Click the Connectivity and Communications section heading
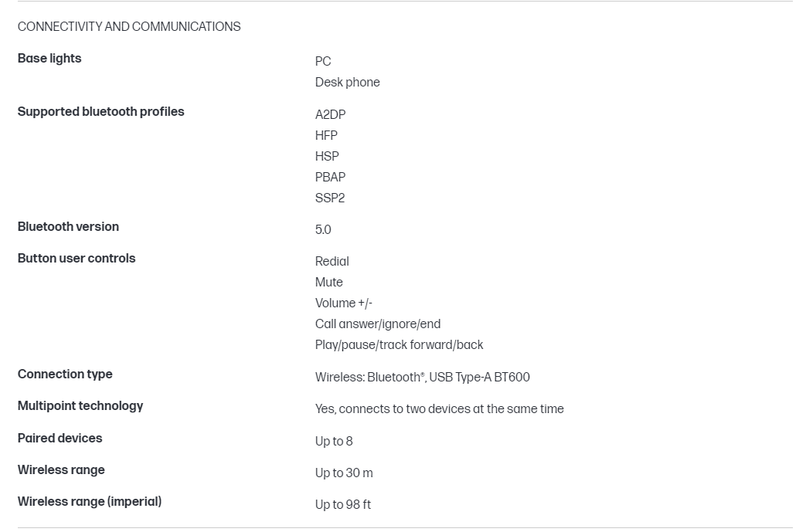The height and width of the screenshot is (532, 806). click(x=129, y=27)
